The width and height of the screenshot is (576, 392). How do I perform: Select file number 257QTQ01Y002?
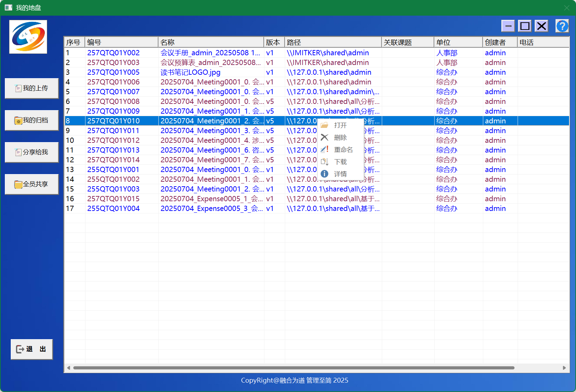[113, 53]
